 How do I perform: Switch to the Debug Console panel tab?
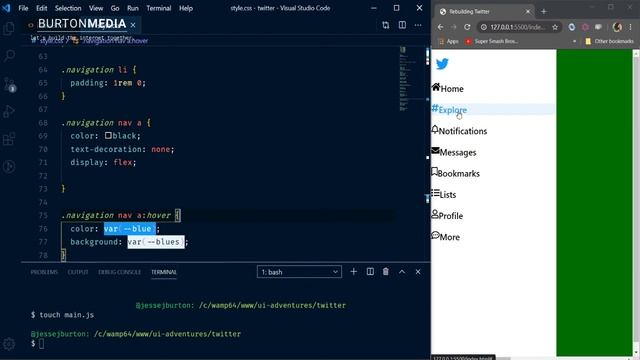(120, 272)
